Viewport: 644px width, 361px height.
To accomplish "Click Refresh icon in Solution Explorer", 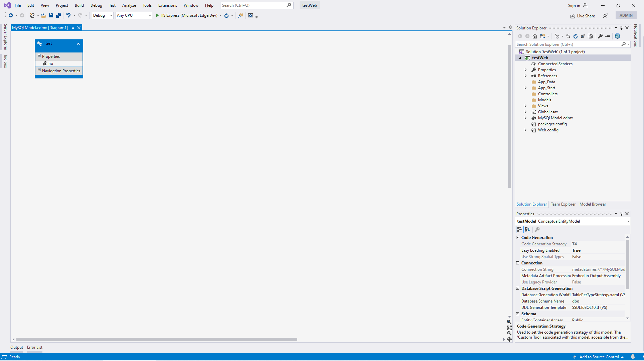I will tap(576, 36).
